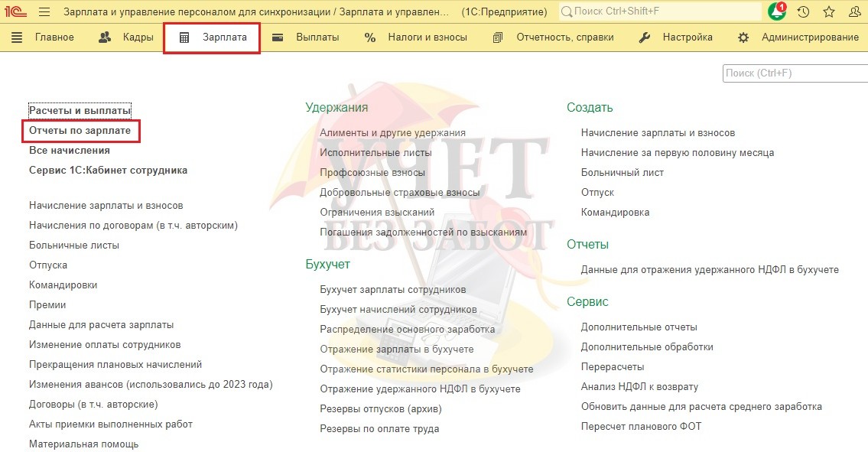
Task: Open Распределение основного заработка
Action: [408, 329]
